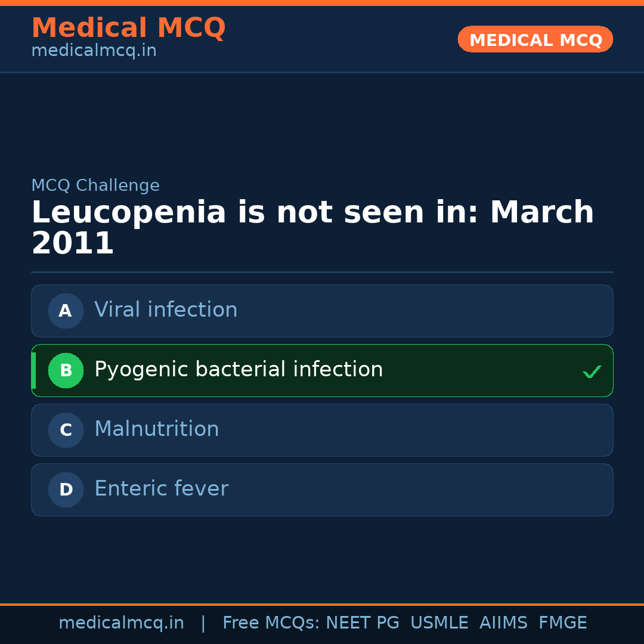Click 'NEET PG' in the footer

(x=363, y=623)
